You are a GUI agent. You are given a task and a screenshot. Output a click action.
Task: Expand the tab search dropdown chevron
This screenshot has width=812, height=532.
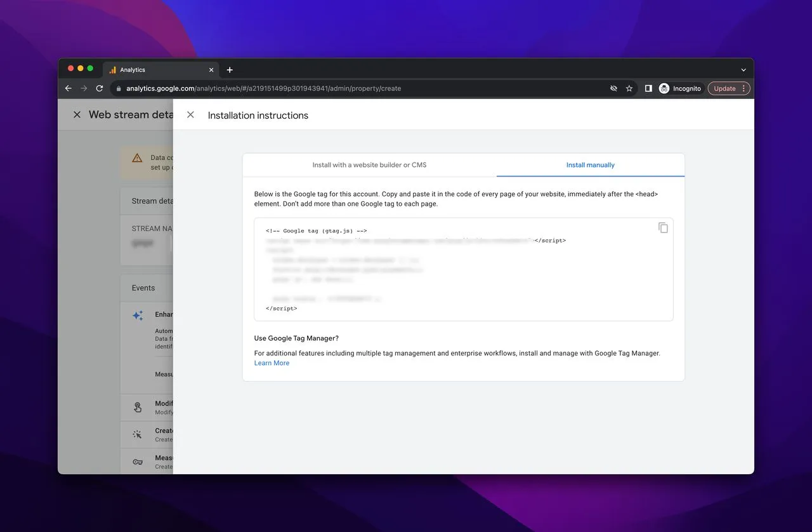pos(743,70)
